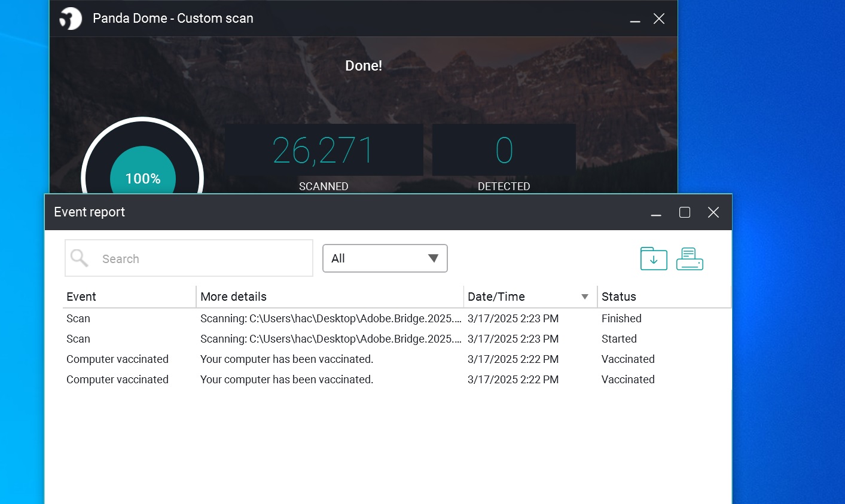Sort by the Status column header
This screenshot has height=504, width=845.
coord(664,297)
